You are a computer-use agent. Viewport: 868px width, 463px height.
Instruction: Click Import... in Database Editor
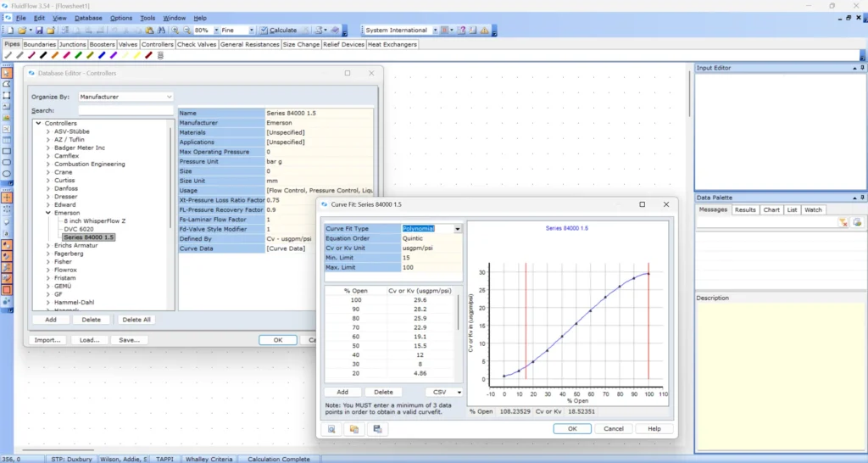point(47,340)
